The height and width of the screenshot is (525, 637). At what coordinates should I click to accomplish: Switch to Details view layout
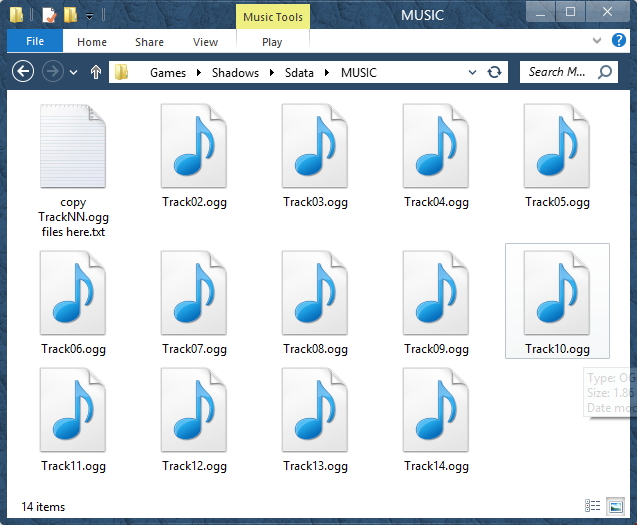pos(592,506)
